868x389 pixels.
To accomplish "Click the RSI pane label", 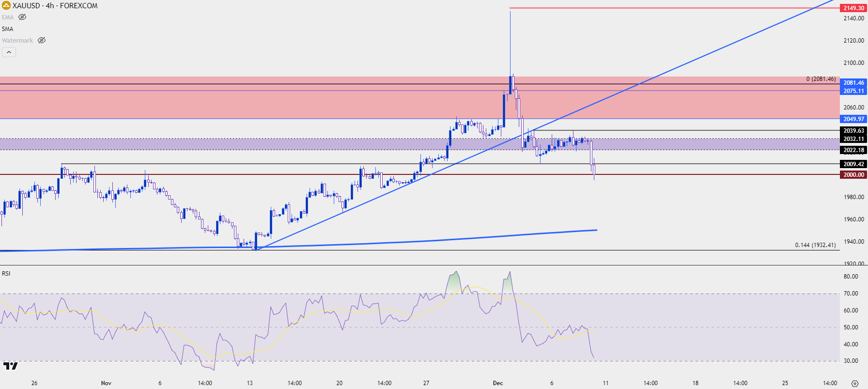I will [6, 273].
